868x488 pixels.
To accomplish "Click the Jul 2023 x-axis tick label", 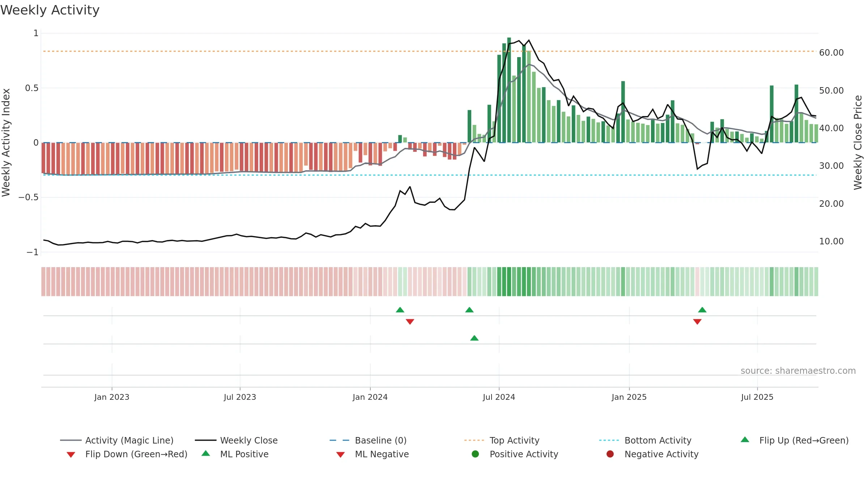I will pos(240,397).
